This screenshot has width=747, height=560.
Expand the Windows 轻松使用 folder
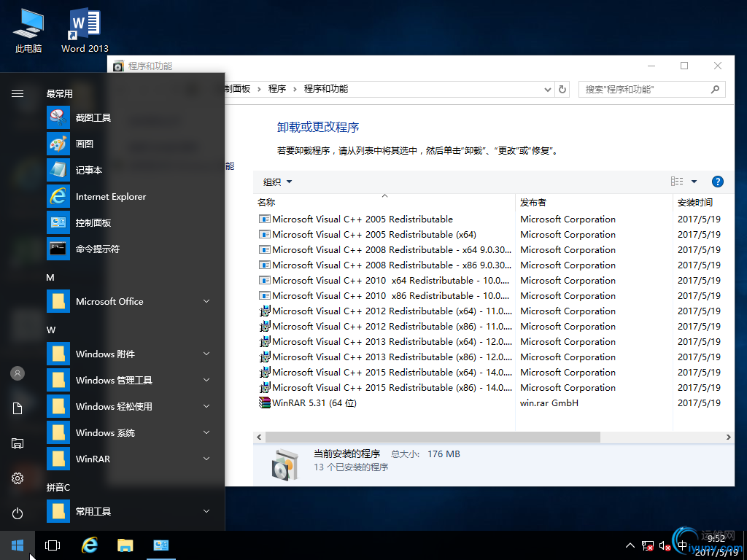130,406
